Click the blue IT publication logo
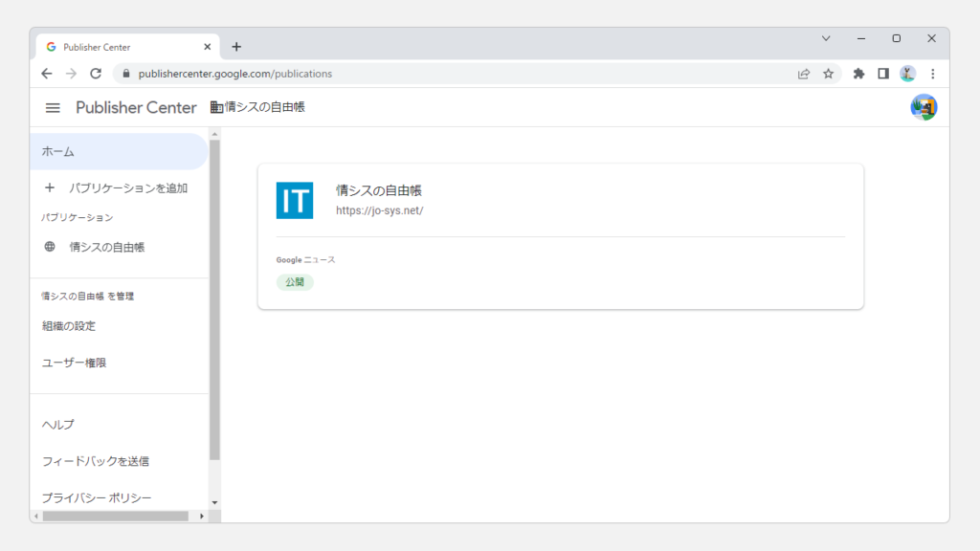 295,201
